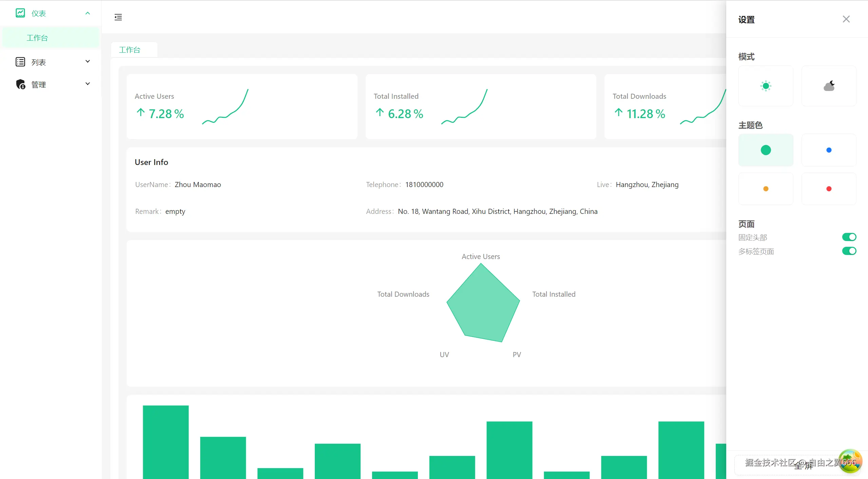The height and width of the screenshot is (479, 868).
Task: Click the sidebar collapse hamburger icon
Action: 118,17
